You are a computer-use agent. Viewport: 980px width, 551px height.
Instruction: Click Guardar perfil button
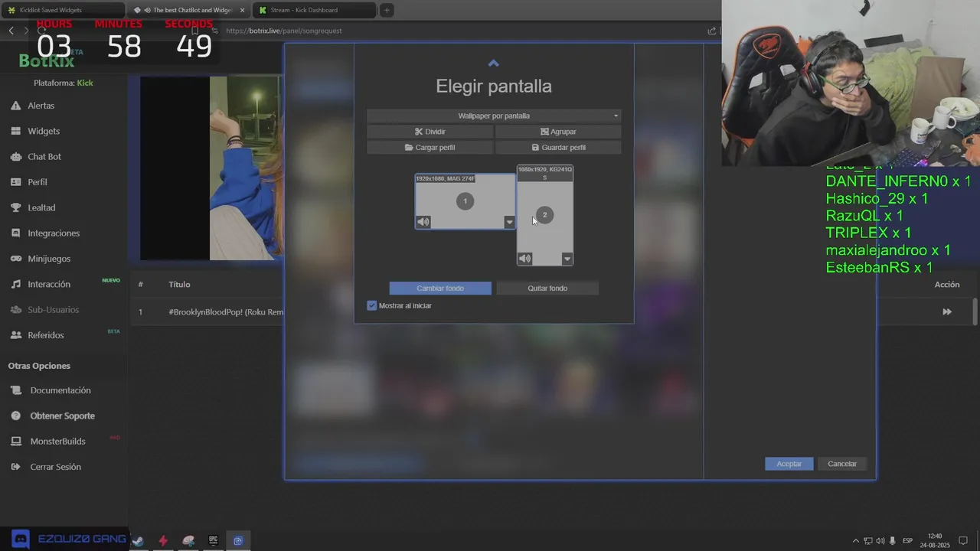pyautogui.click(x=558, y=148)
